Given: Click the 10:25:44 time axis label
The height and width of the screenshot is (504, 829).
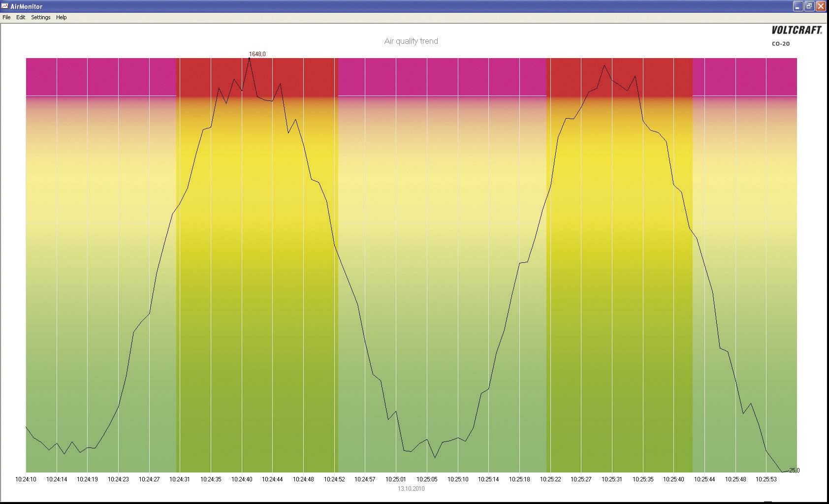Looking at the screenshot, I should point(704,479).
